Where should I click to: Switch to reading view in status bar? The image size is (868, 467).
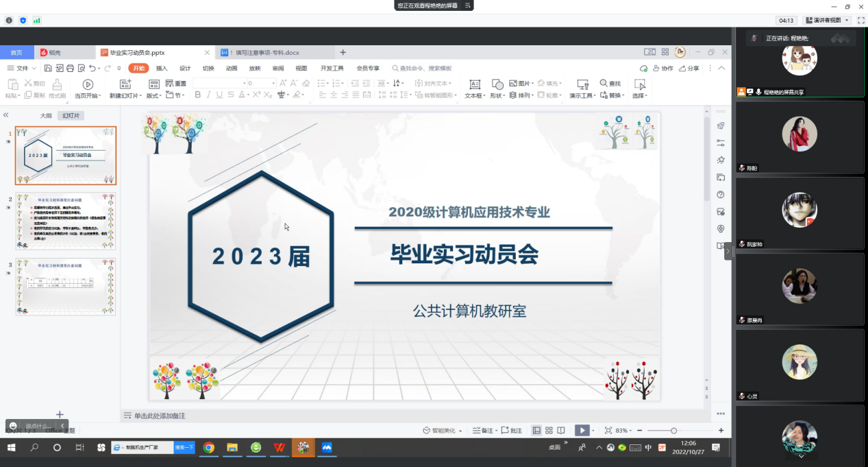pos(561,431)
